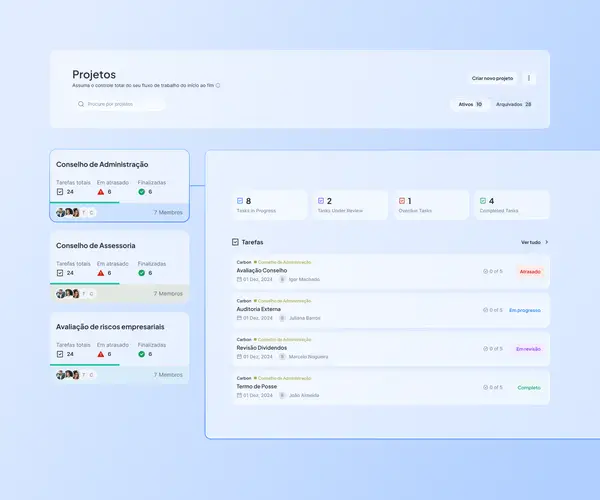Click Tarefas totais checkbox icon in Conselho de Administração
The height and width of the screenshot is (500, 600).
pos(60,192)
